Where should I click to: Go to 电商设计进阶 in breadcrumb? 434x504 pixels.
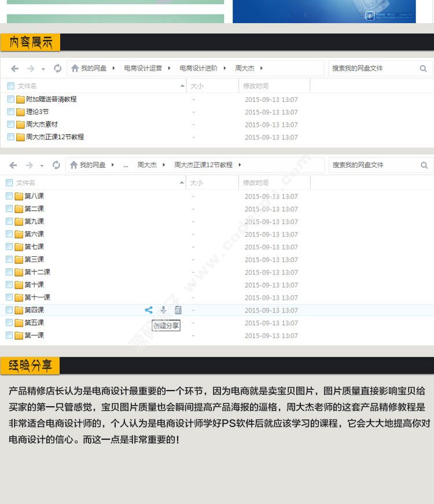pos(198,68)
